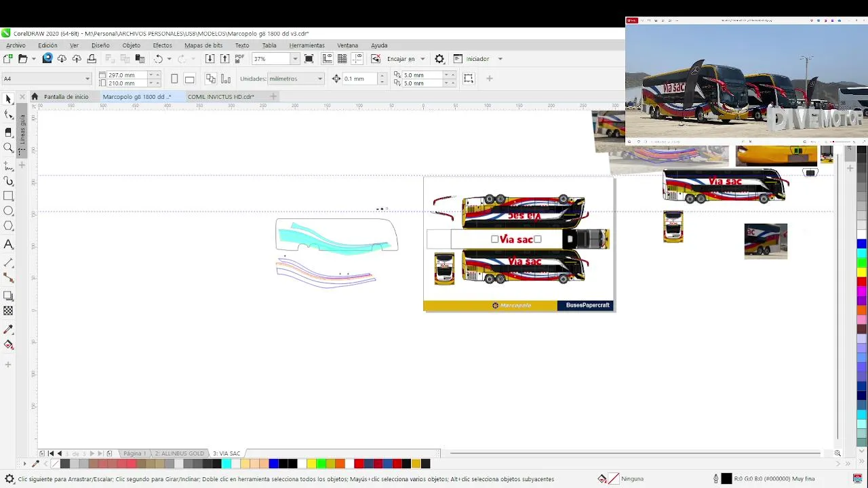This screenshot has width=868, height=488.
Task: Select the Artistic Media tool
Action: [8, 181]
